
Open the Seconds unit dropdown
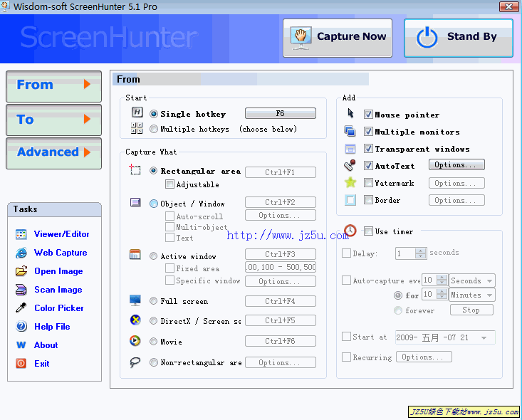click(x=471, y=280)
